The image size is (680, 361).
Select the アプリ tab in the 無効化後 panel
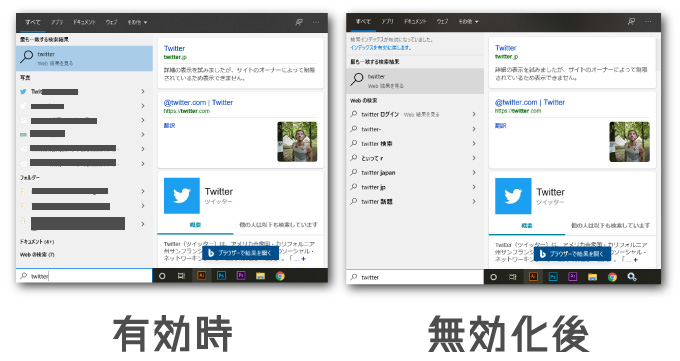point(388,21)
